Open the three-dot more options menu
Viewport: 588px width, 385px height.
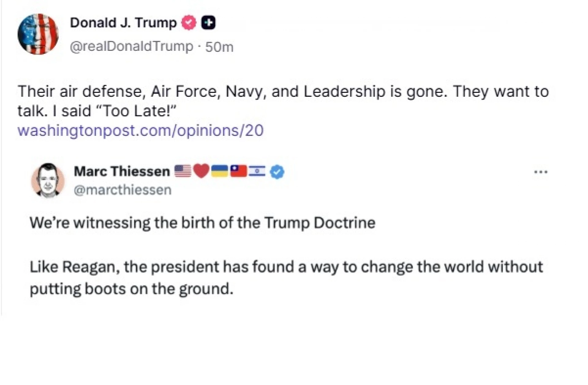(541, 172)
